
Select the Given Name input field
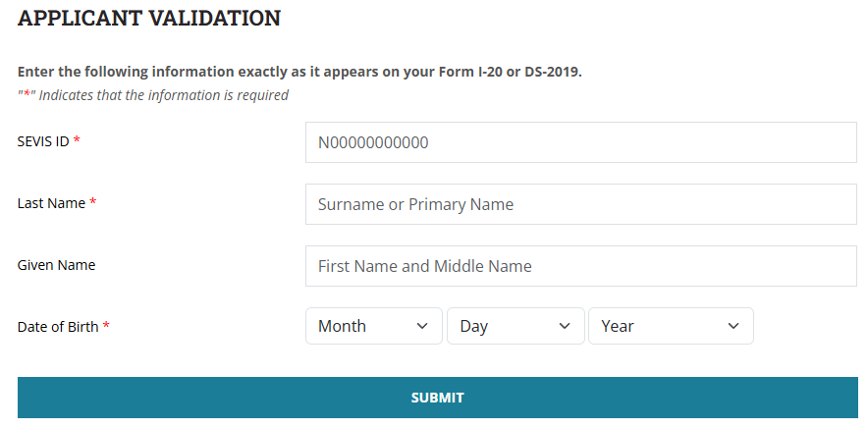pos(580,266)
